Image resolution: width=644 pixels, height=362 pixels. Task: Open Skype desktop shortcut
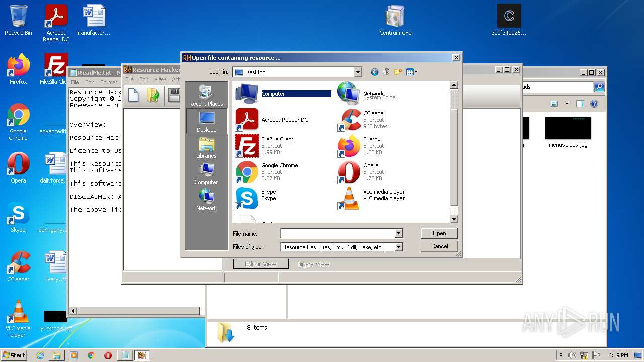click(18, 217)
